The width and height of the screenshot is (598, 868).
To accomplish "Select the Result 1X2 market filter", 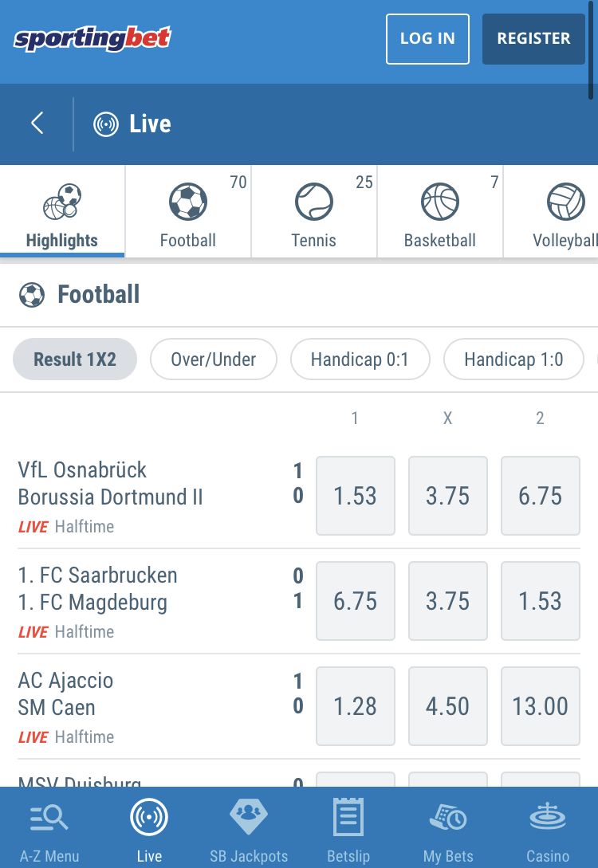I will click(75, 359).
